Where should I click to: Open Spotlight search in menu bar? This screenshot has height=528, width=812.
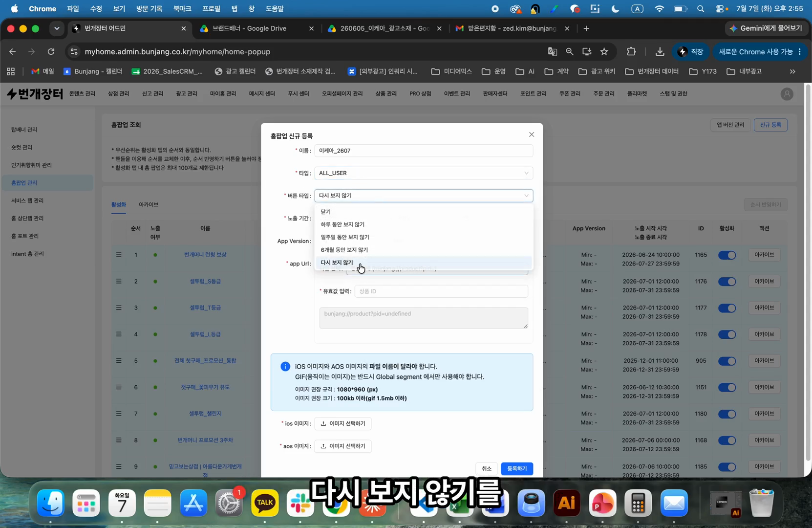[701, 9]
